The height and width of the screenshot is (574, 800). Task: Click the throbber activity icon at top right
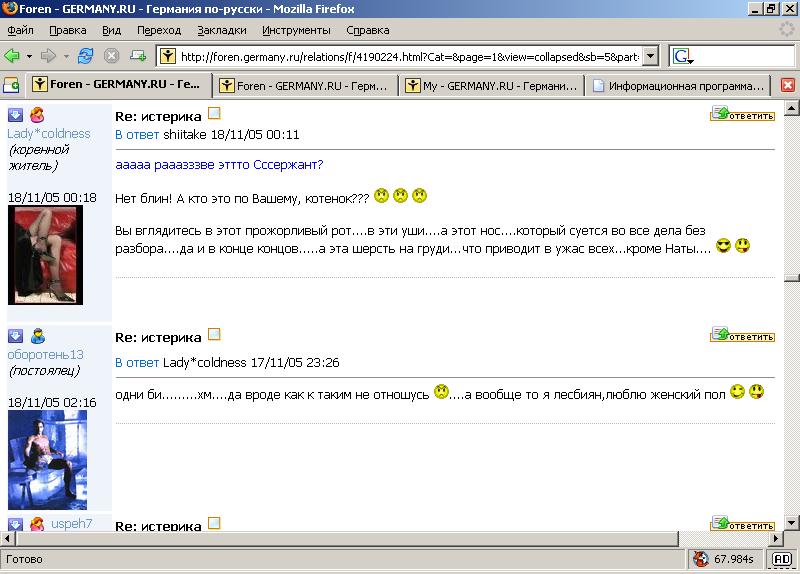tap(786, 30)
